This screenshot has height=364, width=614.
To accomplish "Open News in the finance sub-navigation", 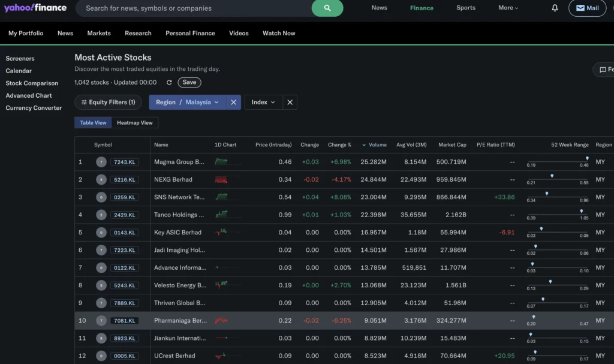I will click(x=65, y=34).
